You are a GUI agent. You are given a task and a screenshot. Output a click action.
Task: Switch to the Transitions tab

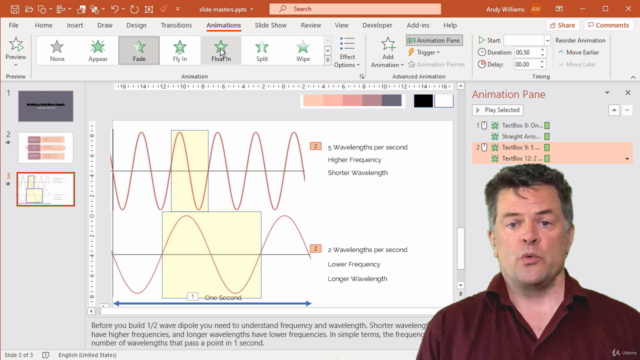coord(176,25)
